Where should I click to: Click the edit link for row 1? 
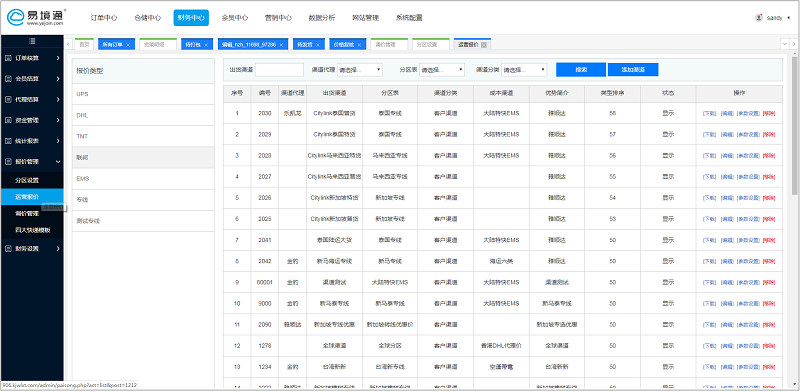click(x=727, y=113)
